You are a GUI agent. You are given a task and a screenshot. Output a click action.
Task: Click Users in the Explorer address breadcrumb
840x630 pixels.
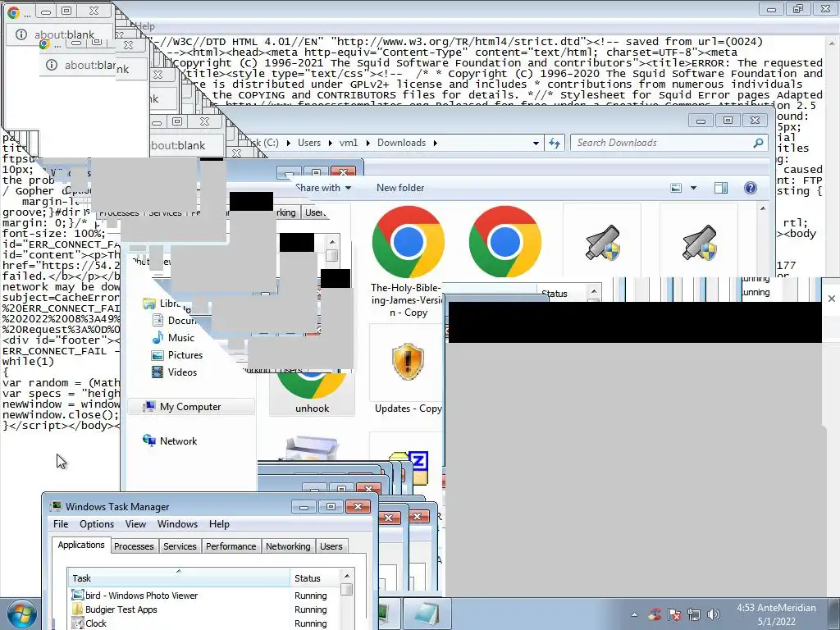point(309,143)
